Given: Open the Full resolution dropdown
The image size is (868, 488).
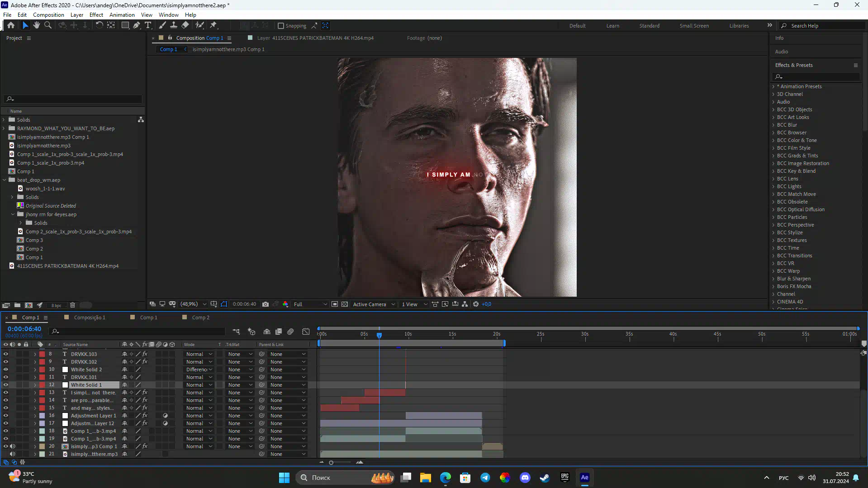Looking at the screenshot, I should 310,304.
